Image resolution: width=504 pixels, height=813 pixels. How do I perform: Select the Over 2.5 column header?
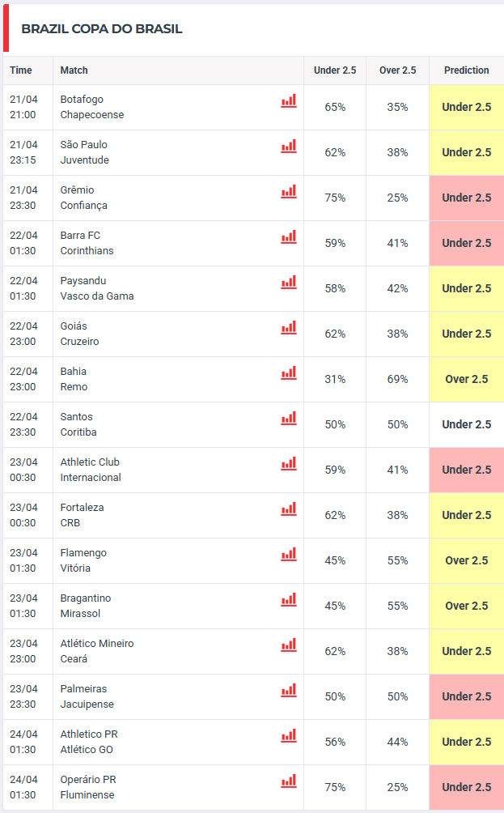pos(397,70)
